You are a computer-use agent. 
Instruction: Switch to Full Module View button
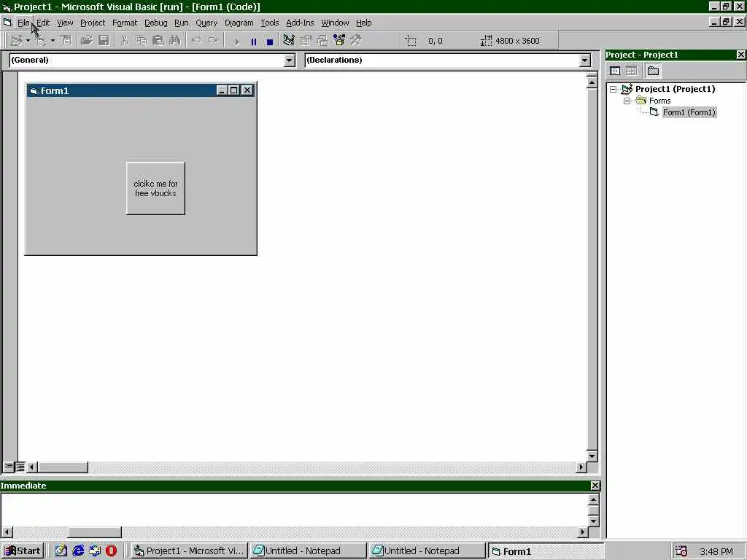[20, 467]
